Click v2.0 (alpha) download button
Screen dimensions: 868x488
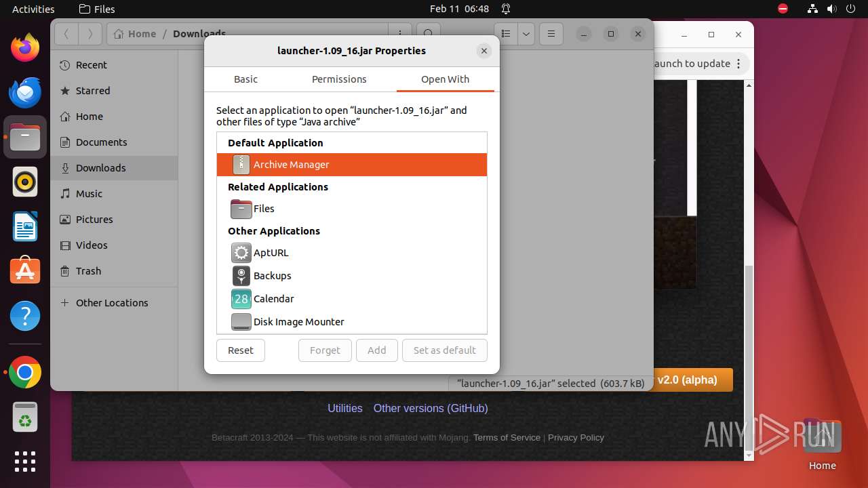pyautogui.click(x=693, y=380)
